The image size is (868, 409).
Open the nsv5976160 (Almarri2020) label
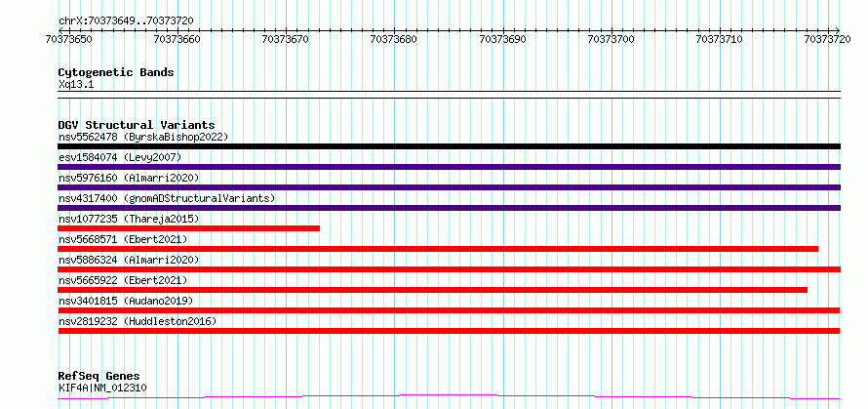coord(129,178)
